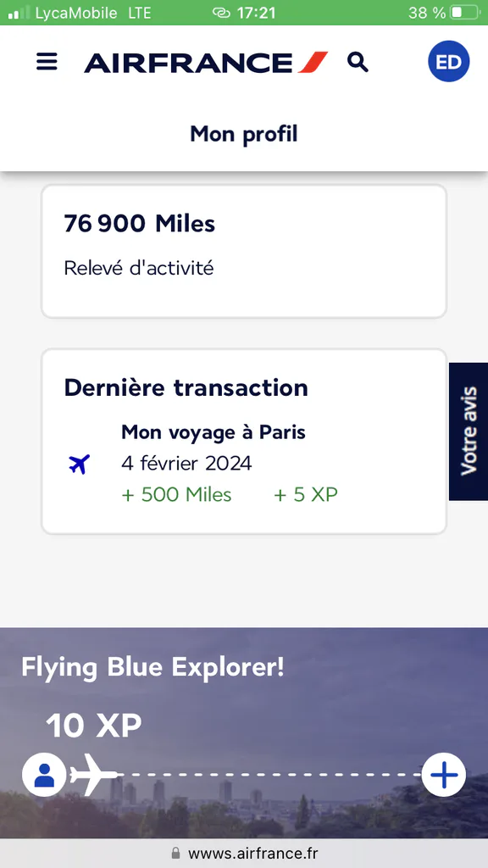488x868 pixels.
Task: Tap the blue airplane transaction icon
Action: 79,464
